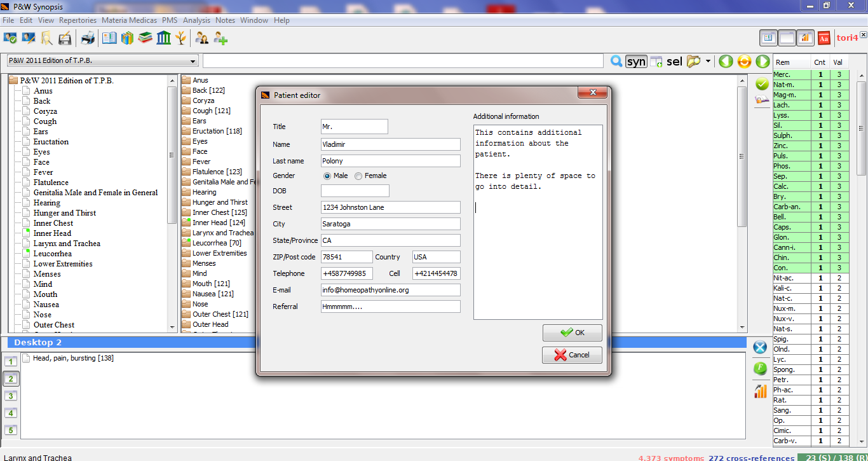
Task: Open the P&W 2011 Edition repertory dropdown
Action: (103, 61)
